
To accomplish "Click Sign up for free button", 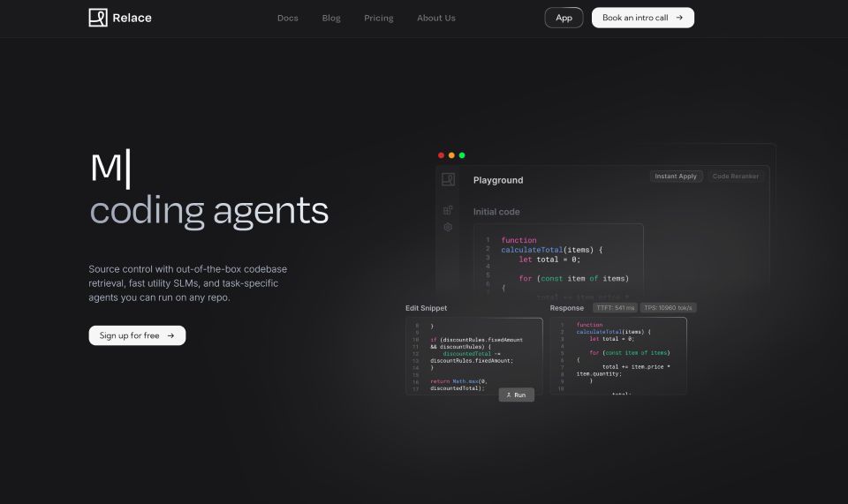I will pos(137,335).
